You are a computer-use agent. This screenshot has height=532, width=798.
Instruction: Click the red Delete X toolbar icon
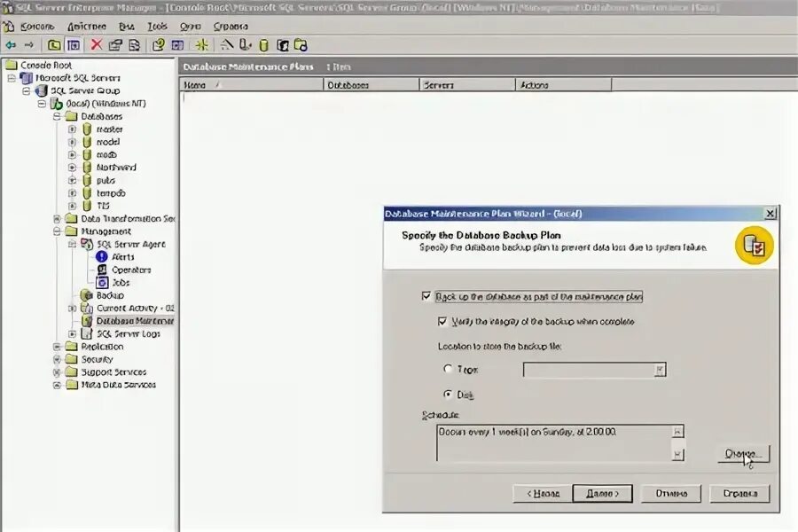96,45
